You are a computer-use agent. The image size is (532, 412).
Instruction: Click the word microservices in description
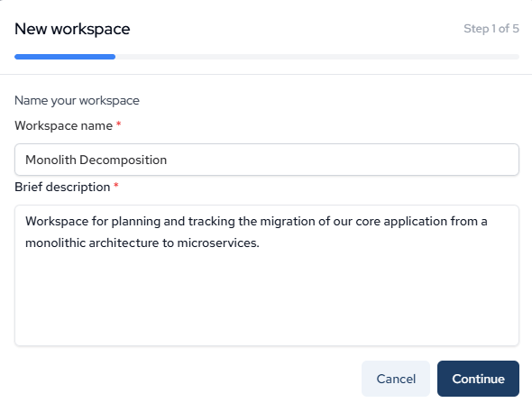(218, 243)
